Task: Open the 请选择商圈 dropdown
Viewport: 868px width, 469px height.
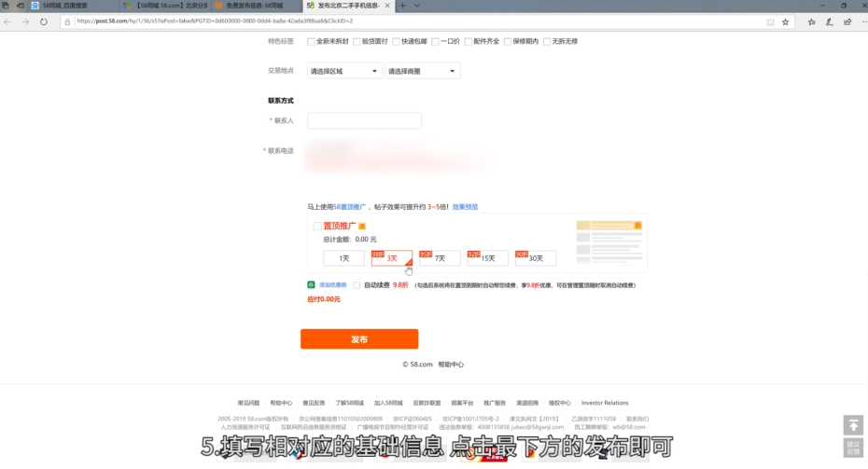Action: point(423,71)
